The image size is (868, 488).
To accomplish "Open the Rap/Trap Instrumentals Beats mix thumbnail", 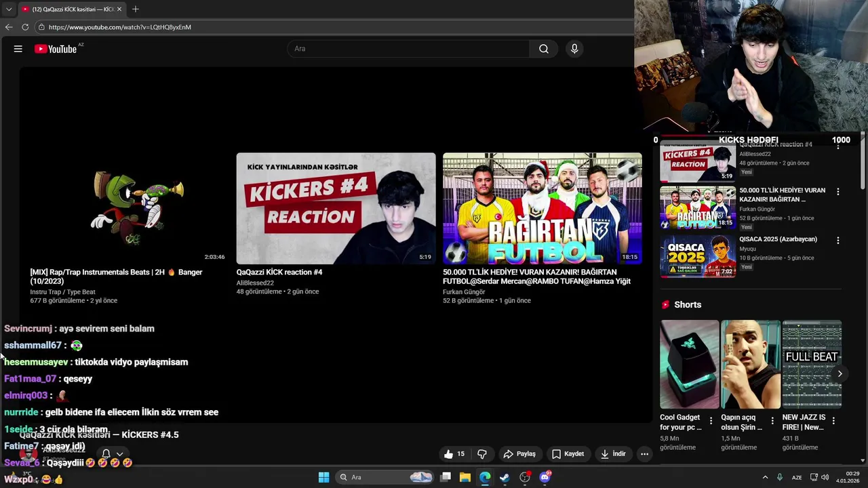I will coord(129,208).
